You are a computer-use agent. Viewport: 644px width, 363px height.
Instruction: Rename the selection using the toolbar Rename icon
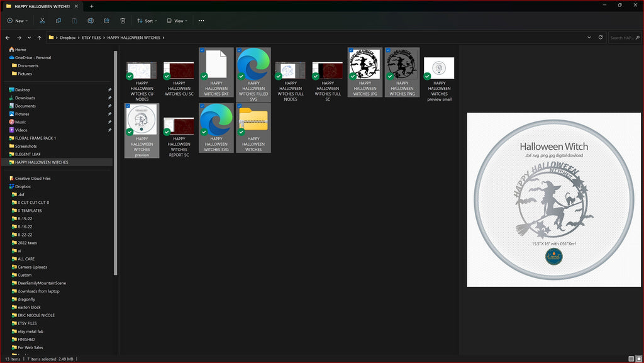click(91, 21)
